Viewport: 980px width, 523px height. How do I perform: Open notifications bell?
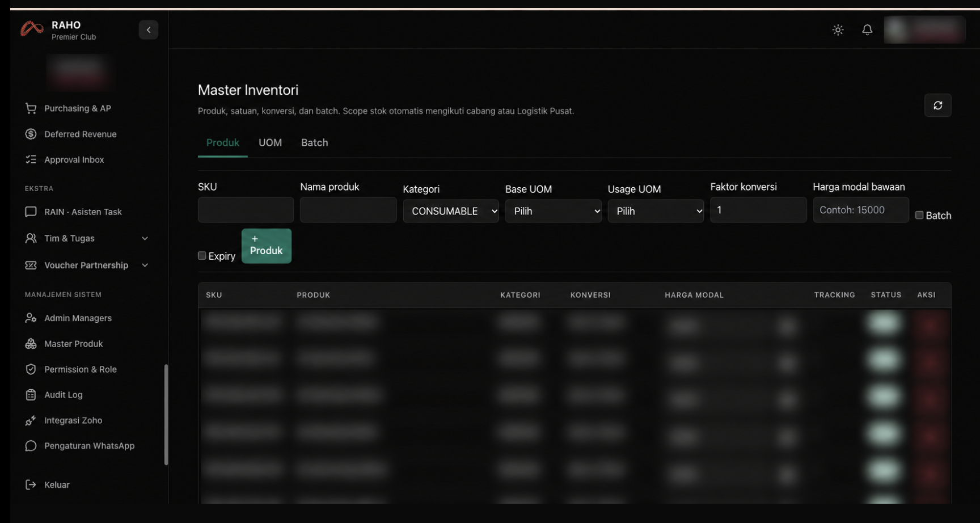pyautogui.click(x=867, y=30)
